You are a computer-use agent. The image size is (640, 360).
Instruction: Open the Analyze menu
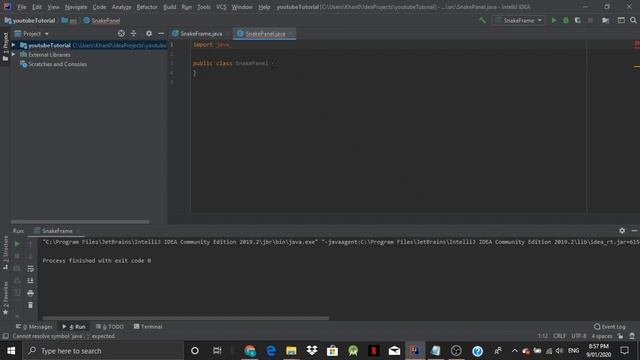click(122, 7)
